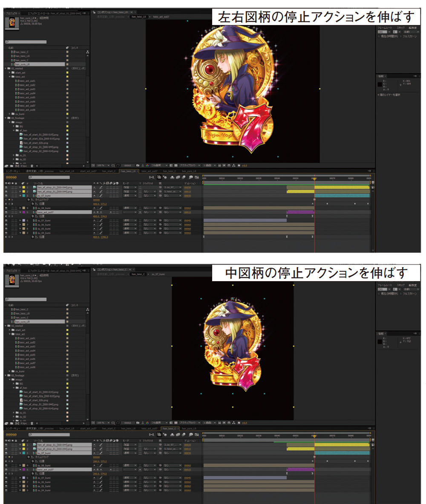Expand the BG folder in upper Project panel

point(14,127)
